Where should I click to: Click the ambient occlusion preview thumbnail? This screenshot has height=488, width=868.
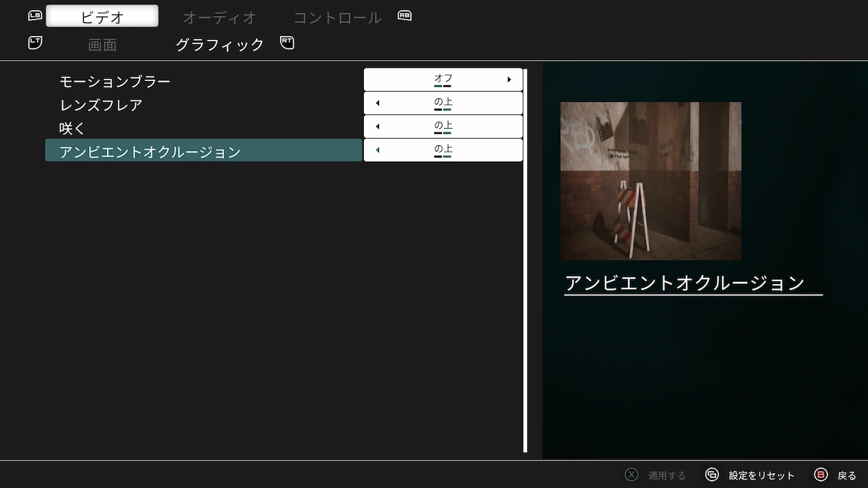click(x=651, y=181)
